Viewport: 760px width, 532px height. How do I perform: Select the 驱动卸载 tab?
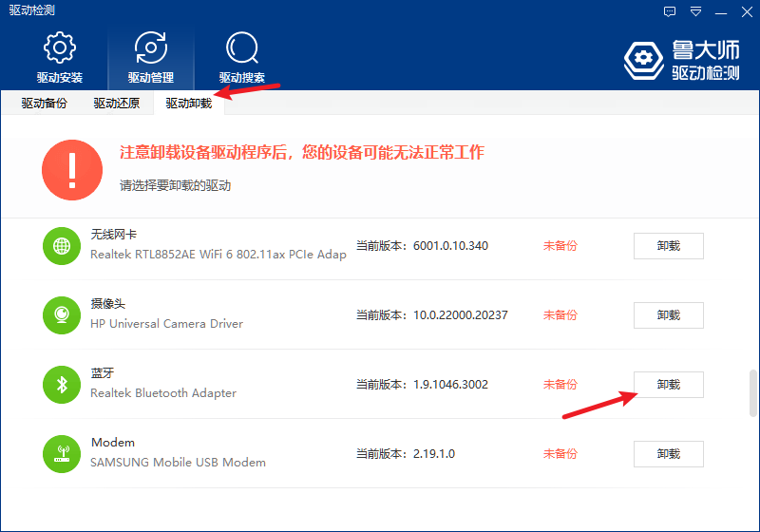point(189,104)
